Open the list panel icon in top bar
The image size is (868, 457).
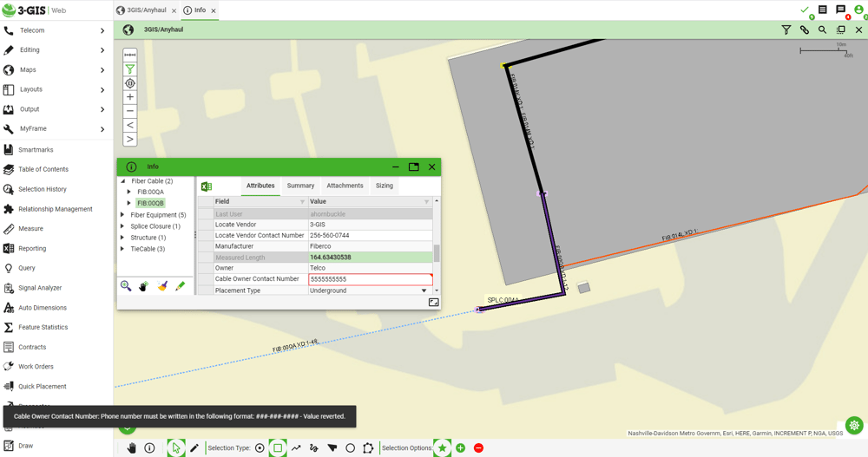pos(823,10)
